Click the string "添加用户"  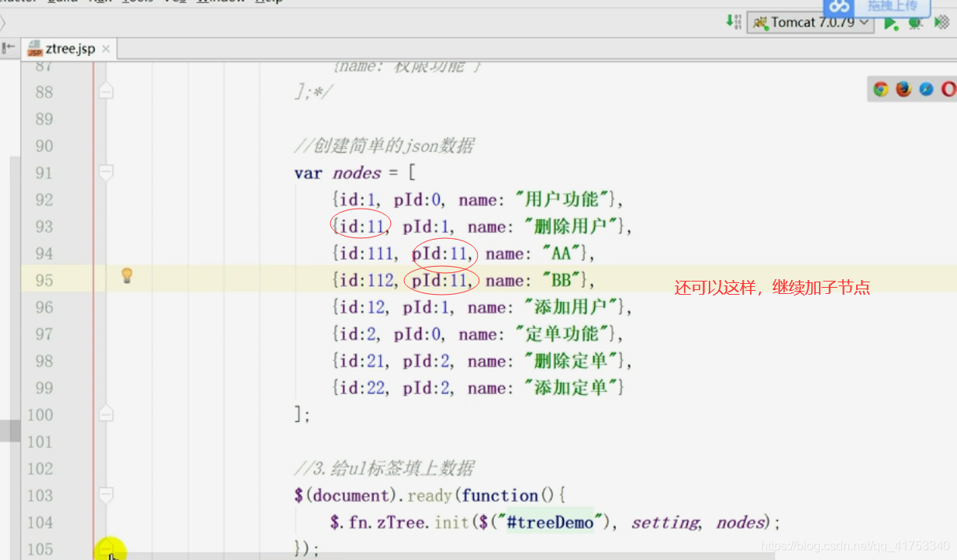point(572,307)
